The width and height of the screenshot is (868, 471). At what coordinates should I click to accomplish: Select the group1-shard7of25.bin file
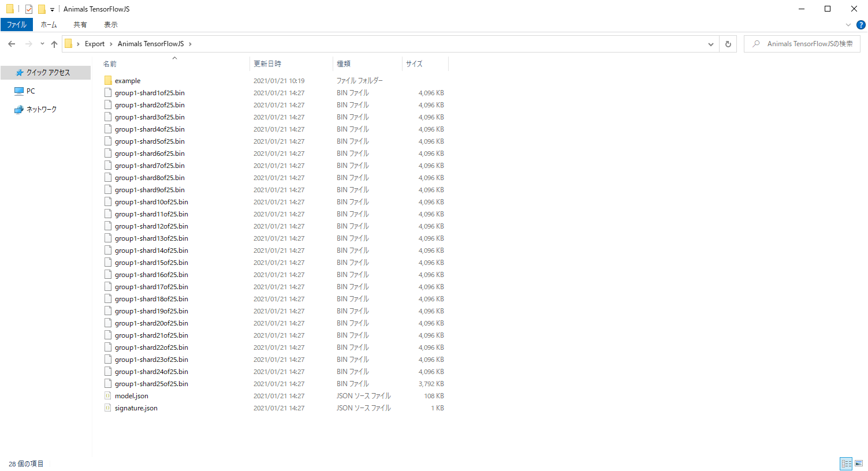coord(150,166)
